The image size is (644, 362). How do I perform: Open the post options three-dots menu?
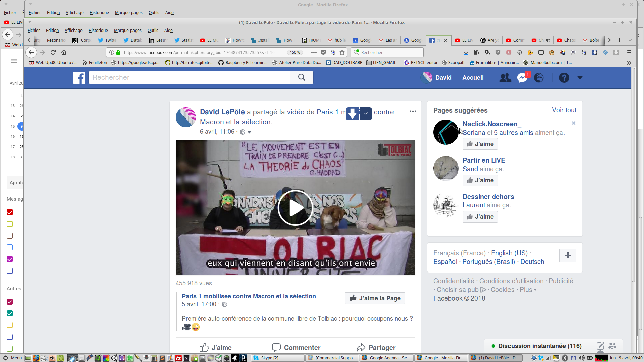point(413,111)
